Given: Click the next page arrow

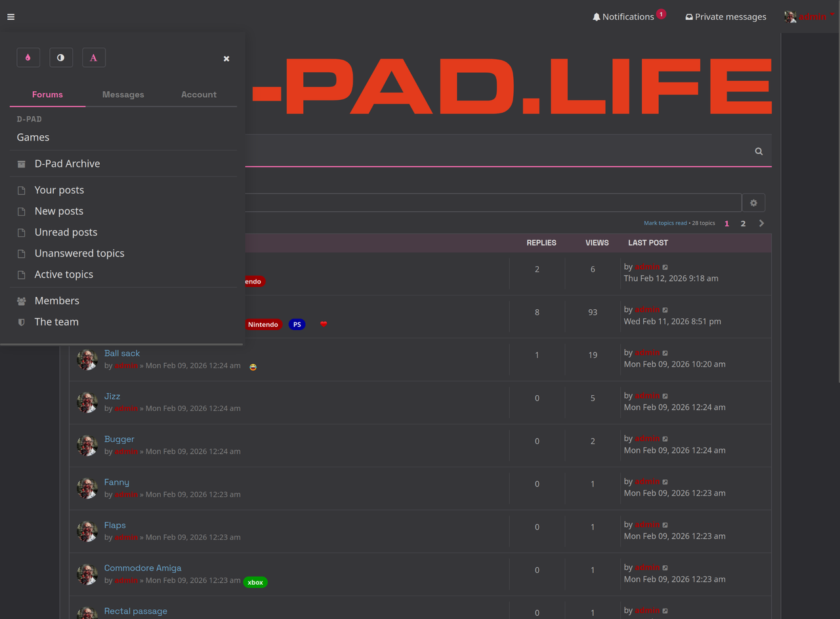Looking at the screenshot, I should (761, 223).
